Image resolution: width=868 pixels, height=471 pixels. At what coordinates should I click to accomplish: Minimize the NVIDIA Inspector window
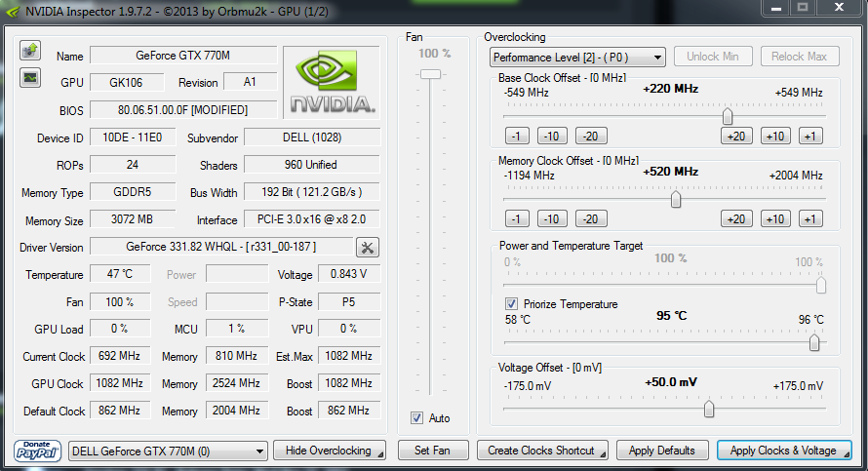[776, 8]
